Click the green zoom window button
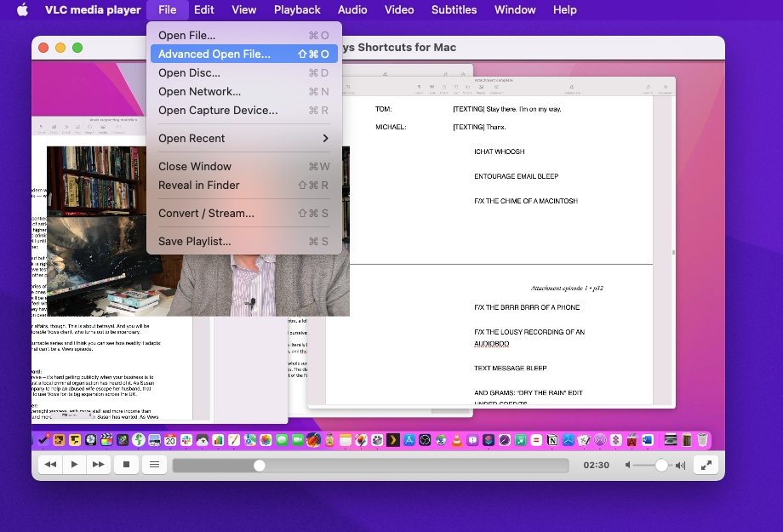This screenshot has height=532, width=783. (77, 48)
